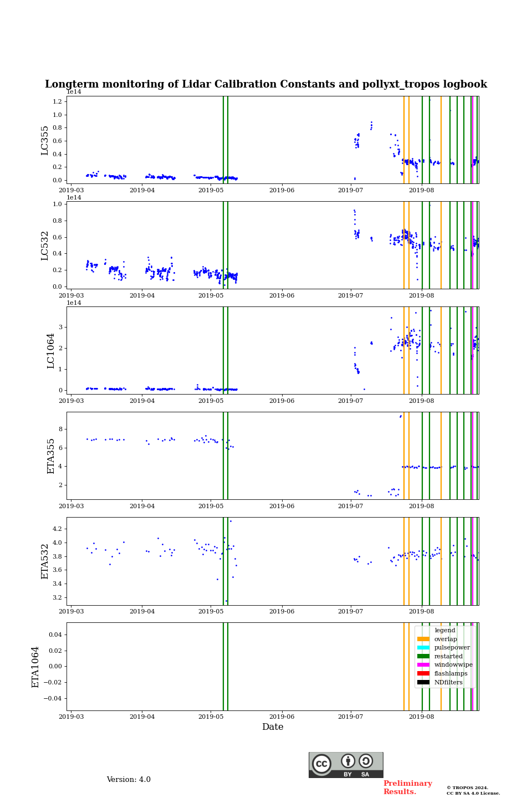Click the orange overlap legend swatch
532x798 pixels.
click(x=423, y=639)
